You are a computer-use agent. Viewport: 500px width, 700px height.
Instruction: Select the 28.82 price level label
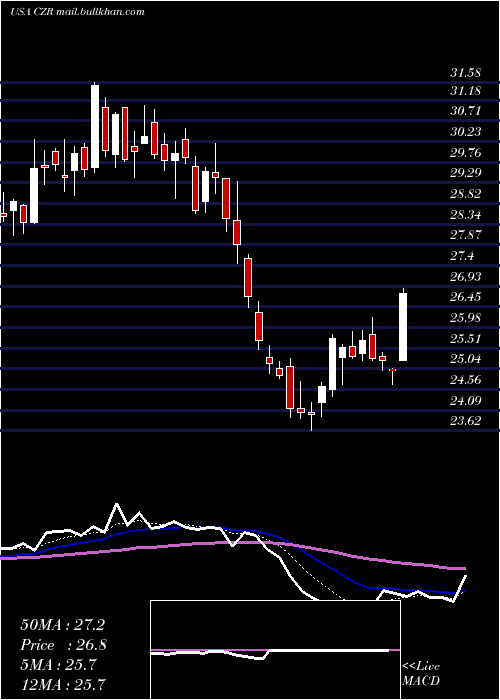[465, 194]
